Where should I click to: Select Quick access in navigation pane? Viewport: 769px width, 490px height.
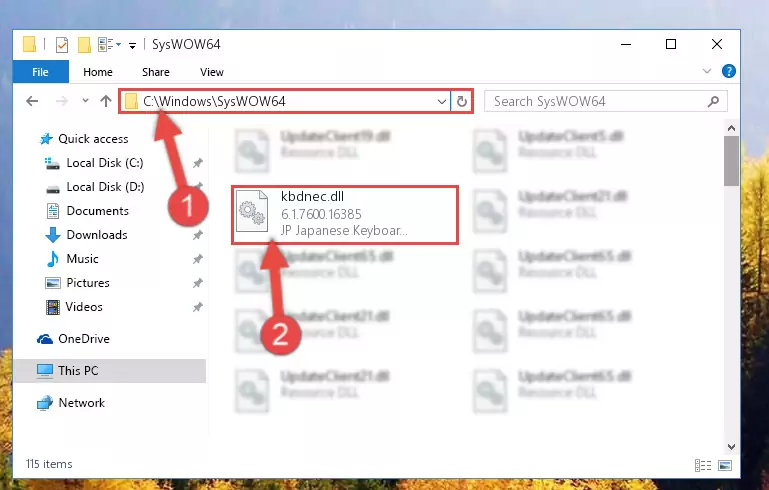(x=93, y=139)
